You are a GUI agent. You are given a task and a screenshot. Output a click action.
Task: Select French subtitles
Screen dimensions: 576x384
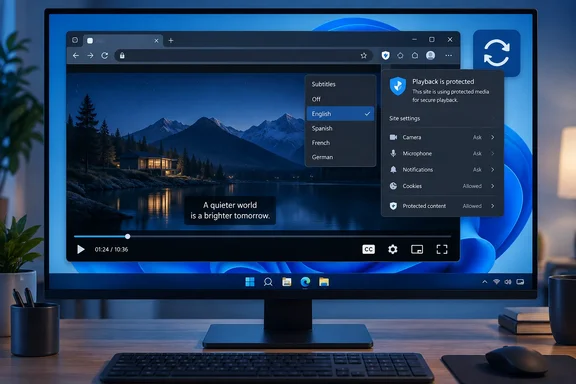click(340, 143)
